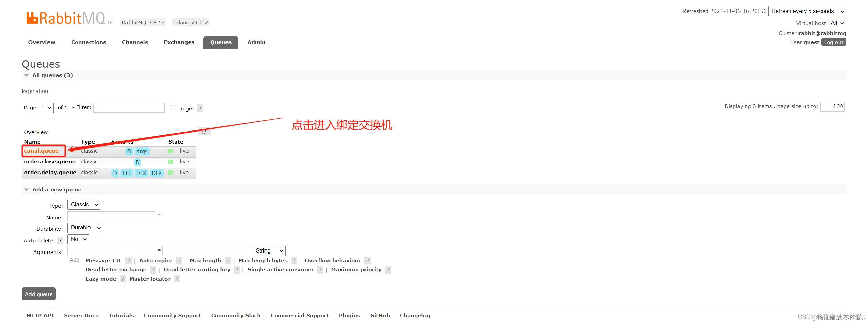Click the D badge of order.delay.queue
The height and width of the screenshot is (323, 868).
(x=115, y=173)
